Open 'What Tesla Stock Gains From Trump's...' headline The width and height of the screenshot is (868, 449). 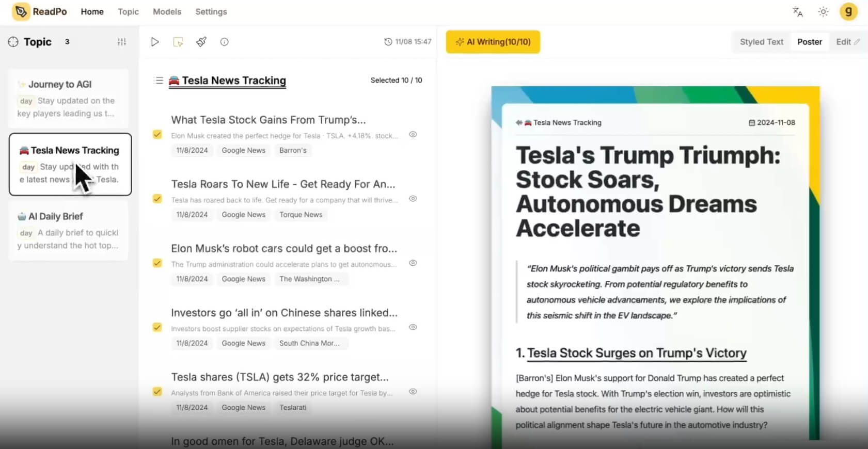coord(269,120)
